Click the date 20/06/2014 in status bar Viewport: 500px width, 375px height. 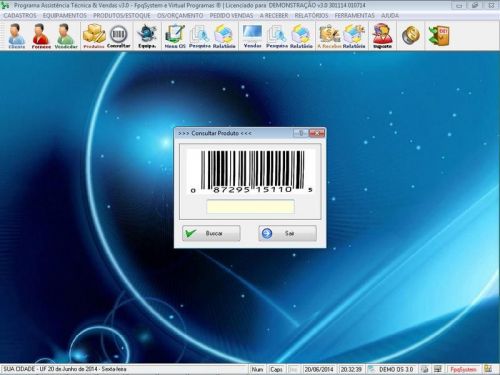[x=319, y=369]
